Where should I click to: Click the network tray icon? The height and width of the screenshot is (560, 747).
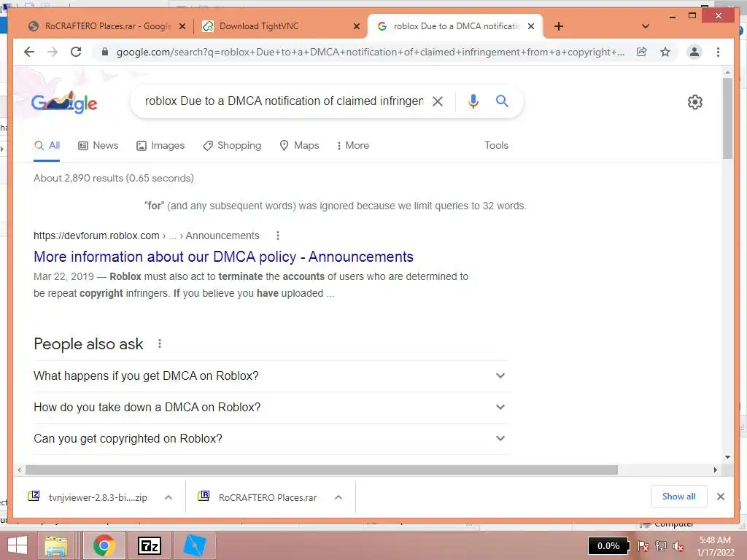pos(661,546)
